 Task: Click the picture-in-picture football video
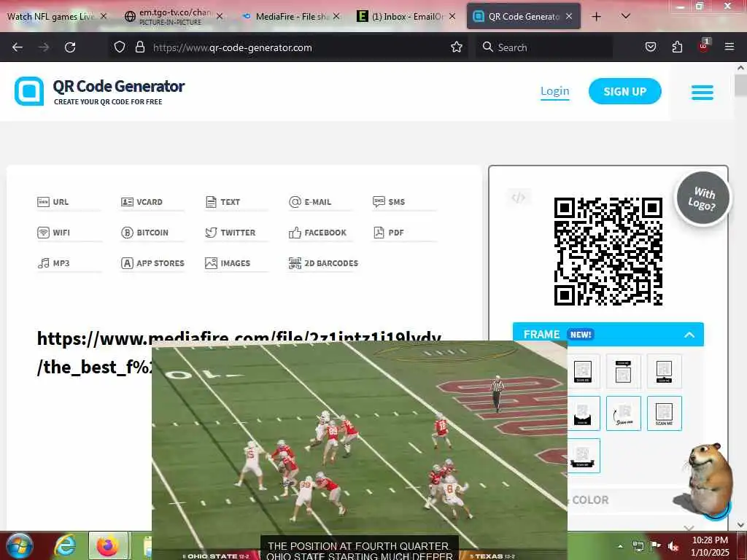tap(359, 450)
